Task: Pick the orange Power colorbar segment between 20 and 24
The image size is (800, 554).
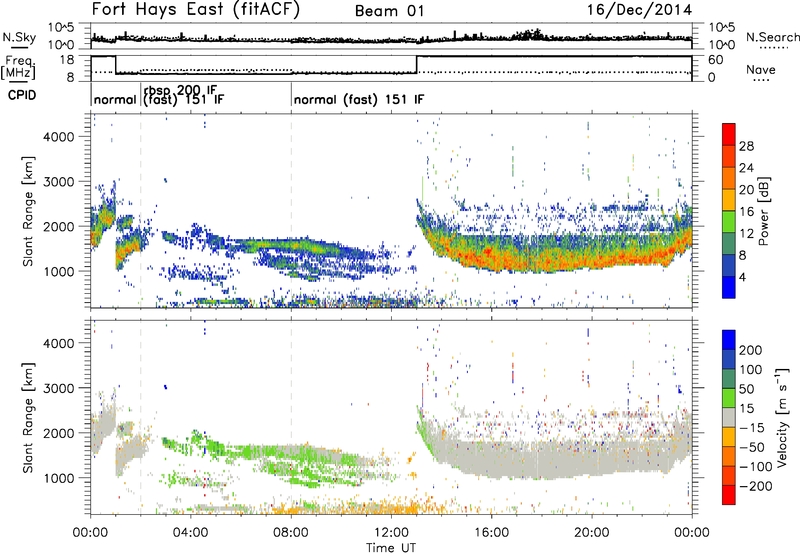Action: click(x=729, y=178)
